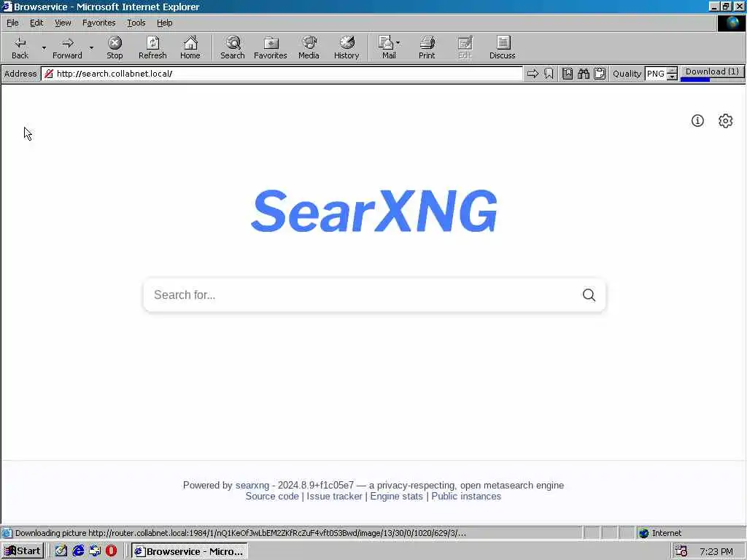Image resolution: width=747 pixels, height=560 pixels.
Task: Open the Issue tracker link
Action: coord(334,496)
